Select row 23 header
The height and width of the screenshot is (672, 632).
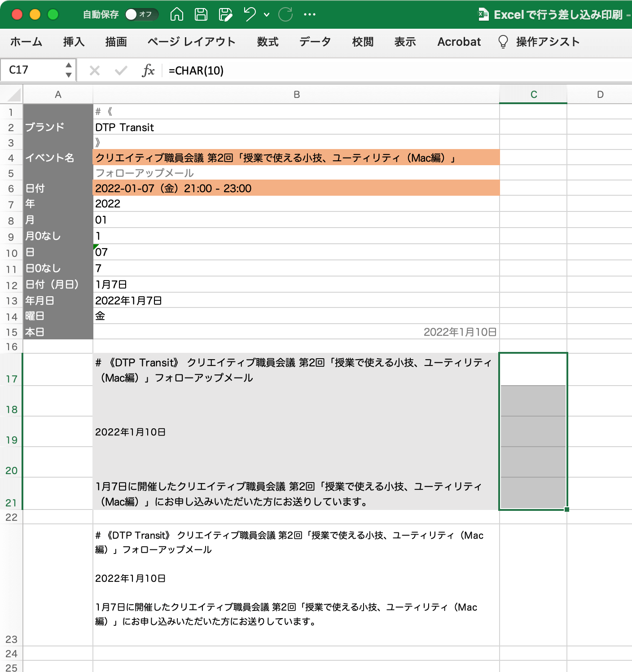(11, 585)
